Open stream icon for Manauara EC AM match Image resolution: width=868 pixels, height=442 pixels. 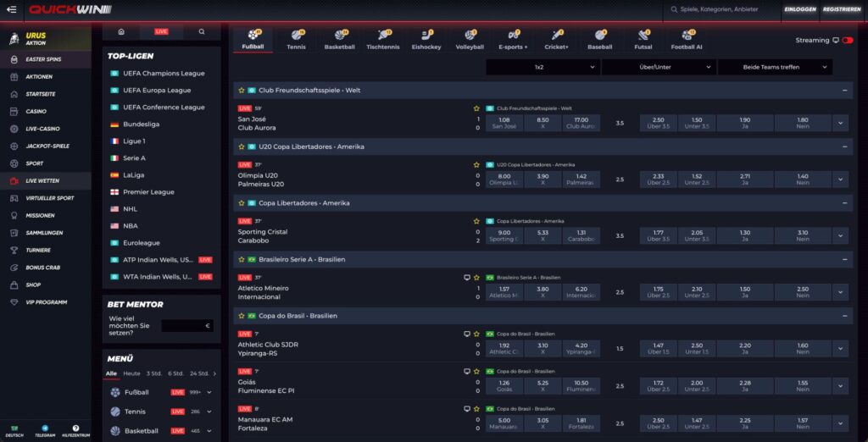click(x=467, y=409)
